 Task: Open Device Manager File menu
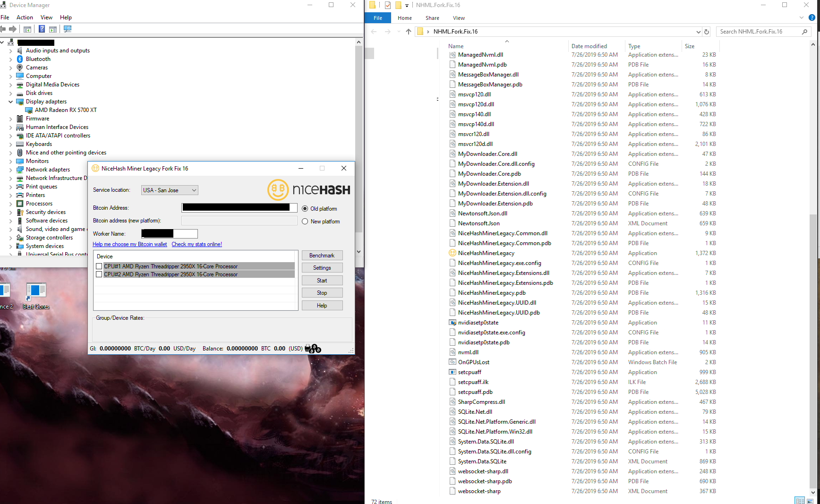click(x=5, y=17)
